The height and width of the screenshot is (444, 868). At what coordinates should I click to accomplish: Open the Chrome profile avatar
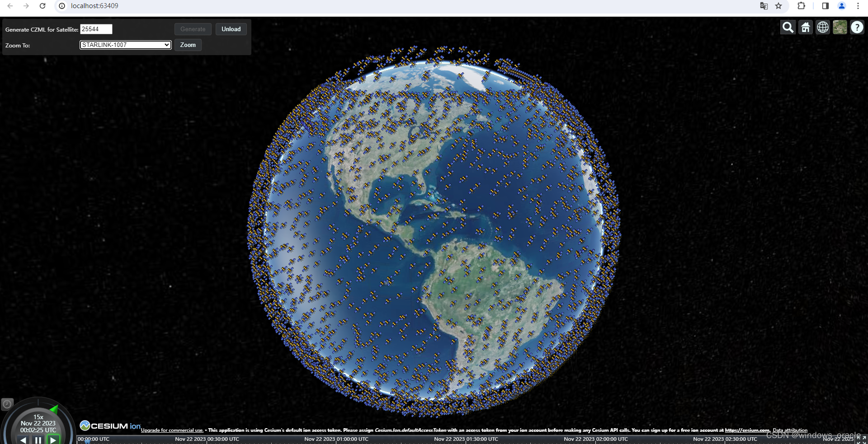(x=842, y=6)
